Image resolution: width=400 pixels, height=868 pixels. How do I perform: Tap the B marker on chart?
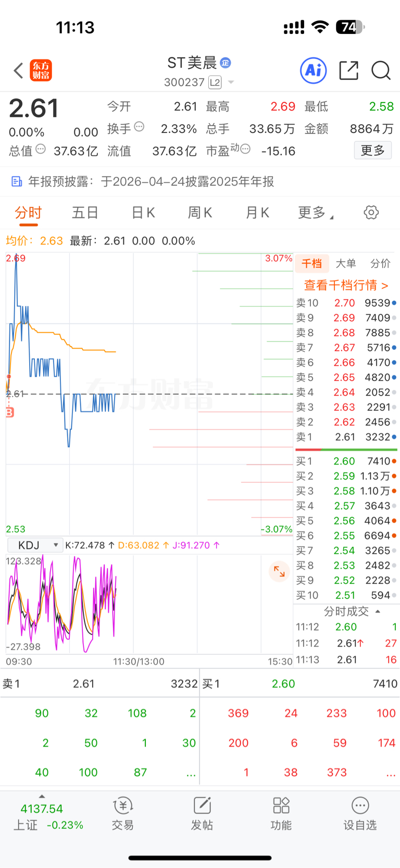coord(9,412)
